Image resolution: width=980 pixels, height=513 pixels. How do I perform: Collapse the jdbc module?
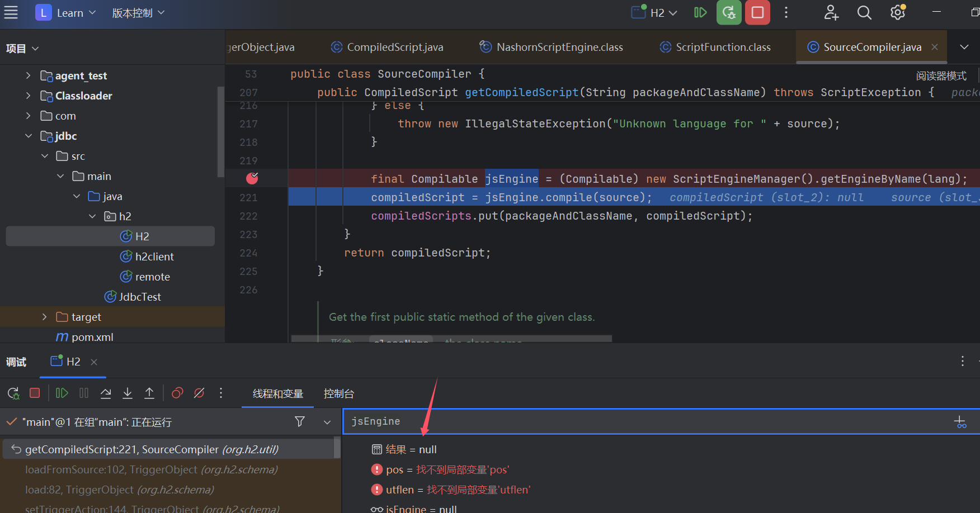29,136
